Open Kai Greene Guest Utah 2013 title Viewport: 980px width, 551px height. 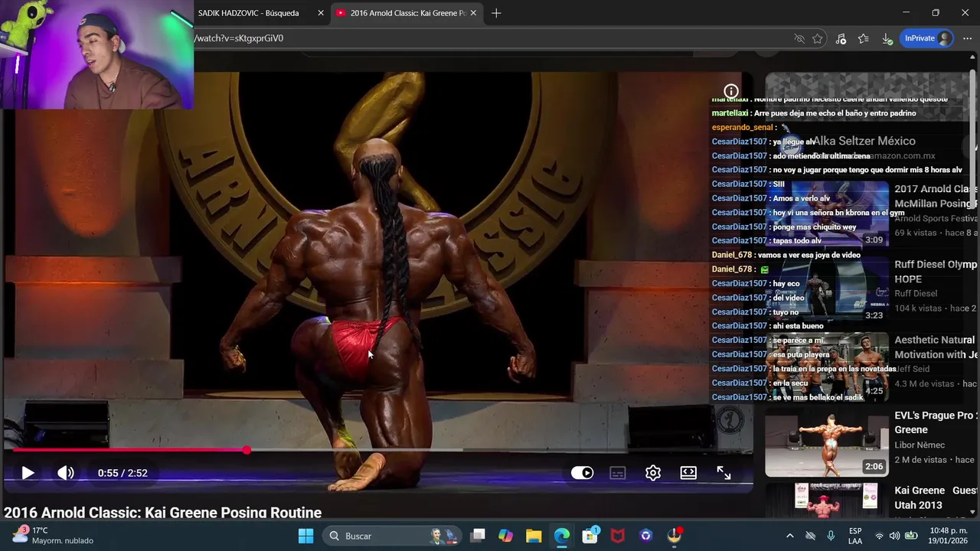coord(936,497)
